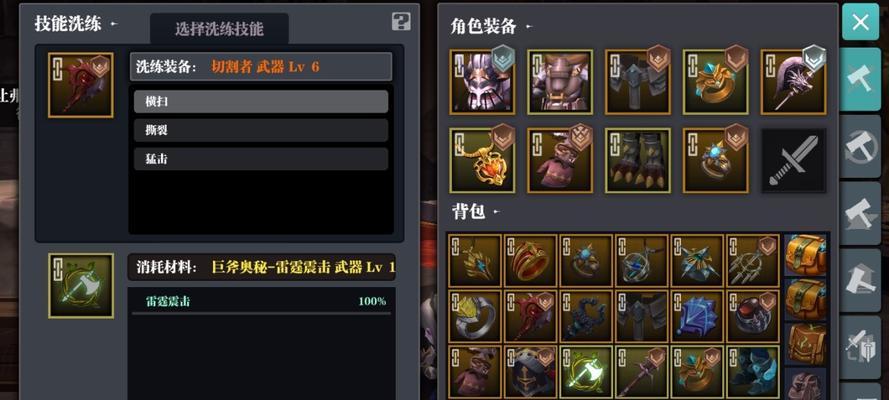Viewport: 889px width, 400px height.
Task: Open the help question mark icon
Action: (x=401, y=22)
